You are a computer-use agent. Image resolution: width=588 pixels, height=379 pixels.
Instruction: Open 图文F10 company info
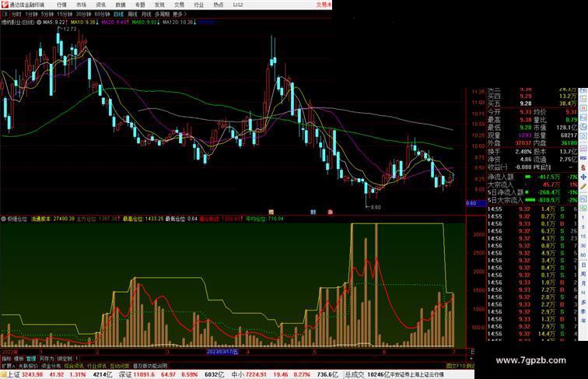(456, 366)
